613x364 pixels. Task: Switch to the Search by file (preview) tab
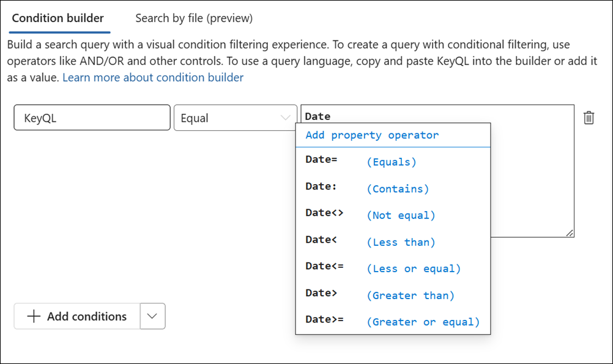click(193, 18)
